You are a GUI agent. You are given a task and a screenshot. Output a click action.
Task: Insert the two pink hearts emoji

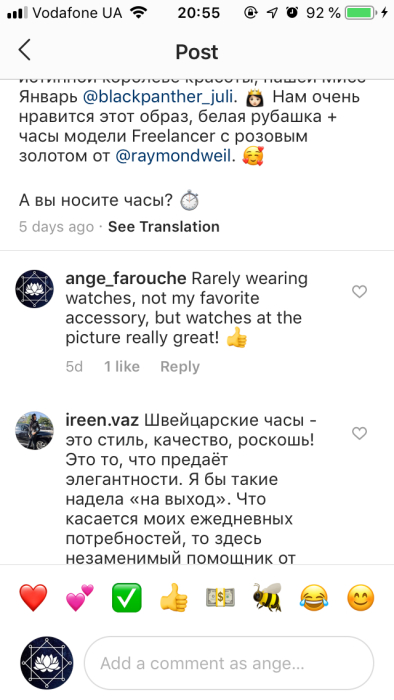pos(80,597)
